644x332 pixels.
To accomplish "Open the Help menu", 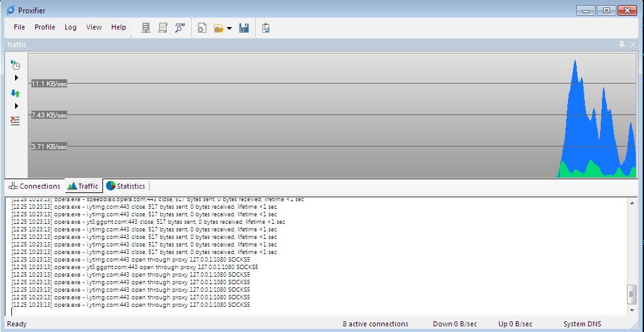I will tap(118, 27).
